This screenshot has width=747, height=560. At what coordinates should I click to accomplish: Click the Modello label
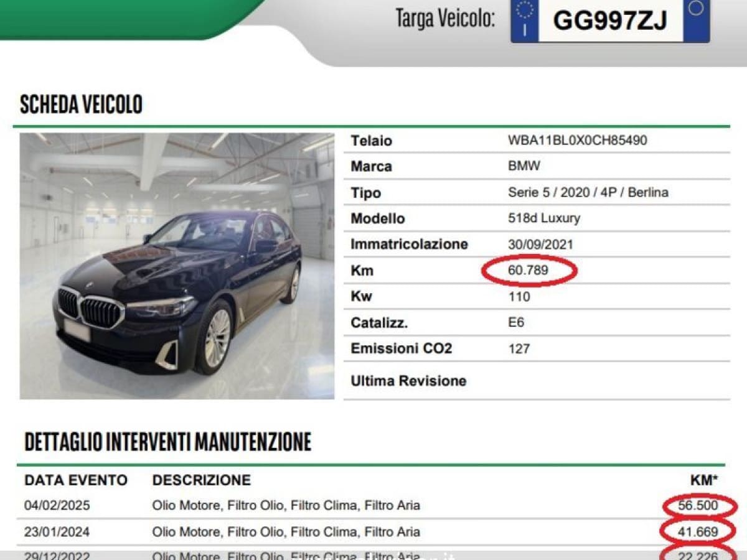[x=378, y=218]
